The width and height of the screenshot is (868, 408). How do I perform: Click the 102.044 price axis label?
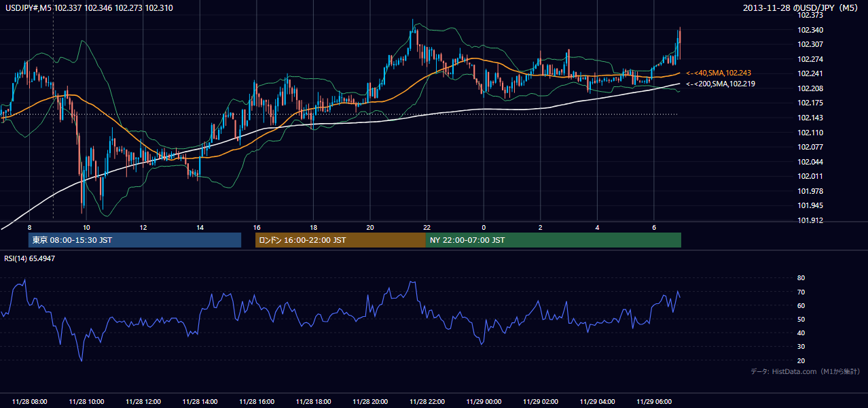coord(810,162)
